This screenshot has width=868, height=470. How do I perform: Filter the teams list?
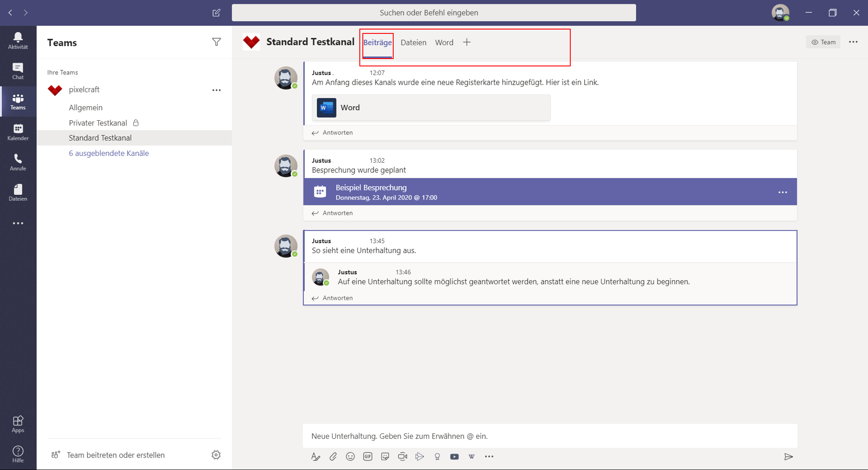(216, 42)
